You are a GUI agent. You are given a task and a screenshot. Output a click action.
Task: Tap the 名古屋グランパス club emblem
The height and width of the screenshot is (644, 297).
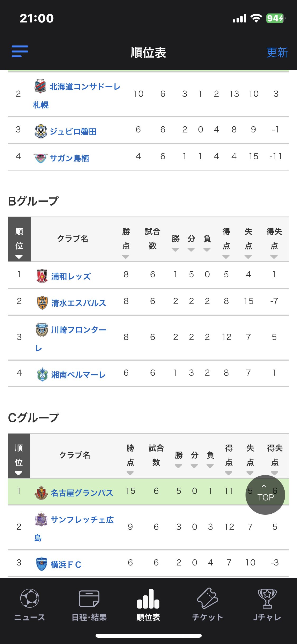click(41, 493)
